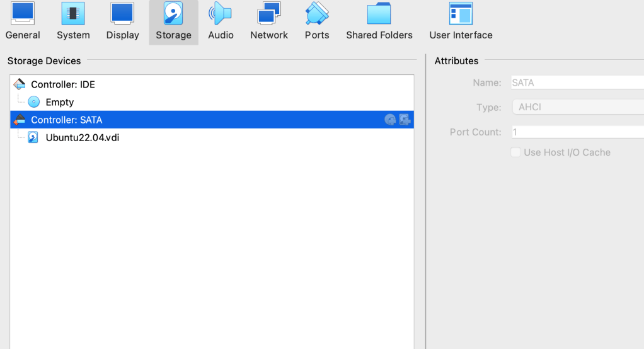The height and width of the screenshot is (349, 644).
Task: Open Shared Folders settings
Action: pos(379,22)
